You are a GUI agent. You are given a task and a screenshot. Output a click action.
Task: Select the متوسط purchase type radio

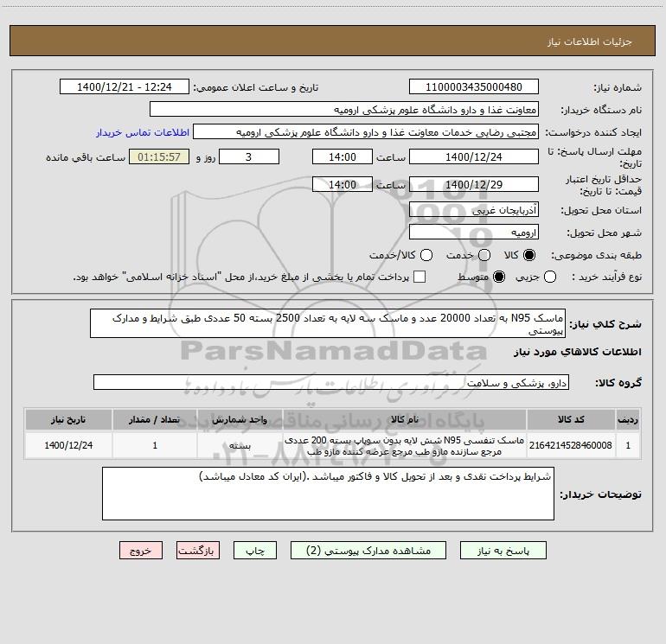click(x=499, y=277)
